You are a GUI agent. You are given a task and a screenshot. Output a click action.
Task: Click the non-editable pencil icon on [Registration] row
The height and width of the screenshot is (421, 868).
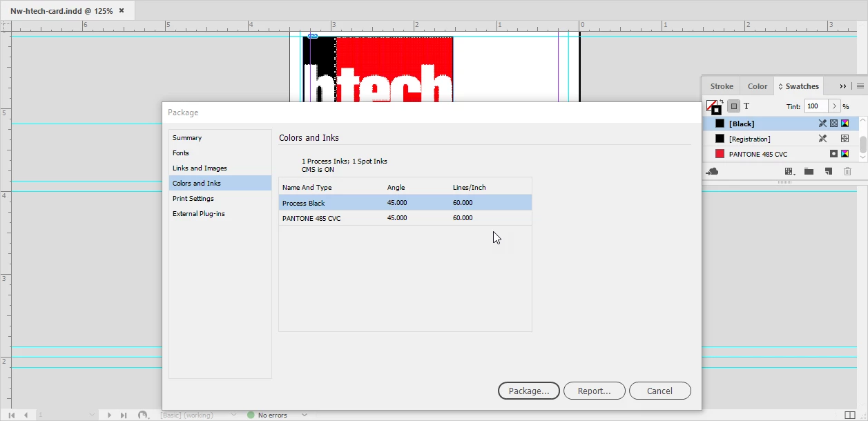pos(822,139)
